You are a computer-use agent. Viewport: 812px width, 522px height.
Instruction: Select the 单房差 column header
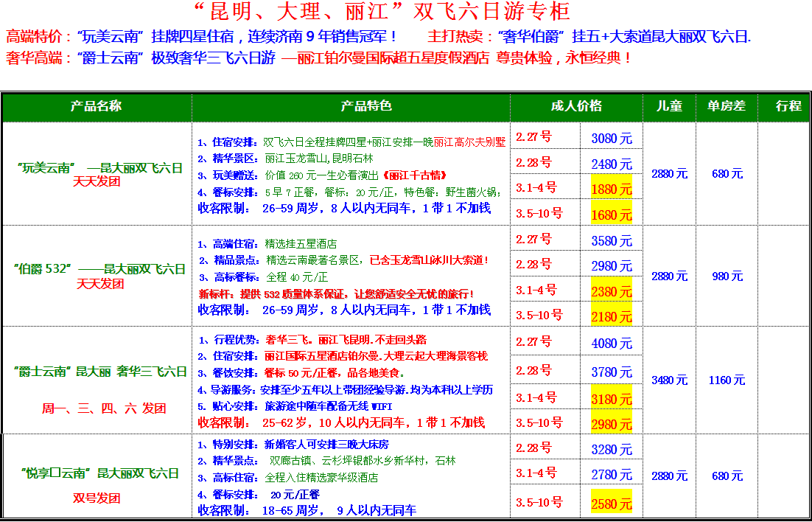click(x=727, y=106)
